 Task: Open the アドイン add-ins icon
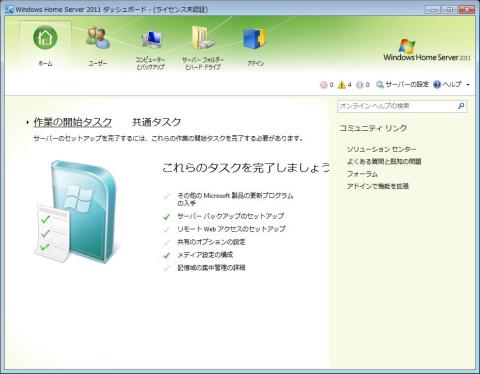point(255,39)
